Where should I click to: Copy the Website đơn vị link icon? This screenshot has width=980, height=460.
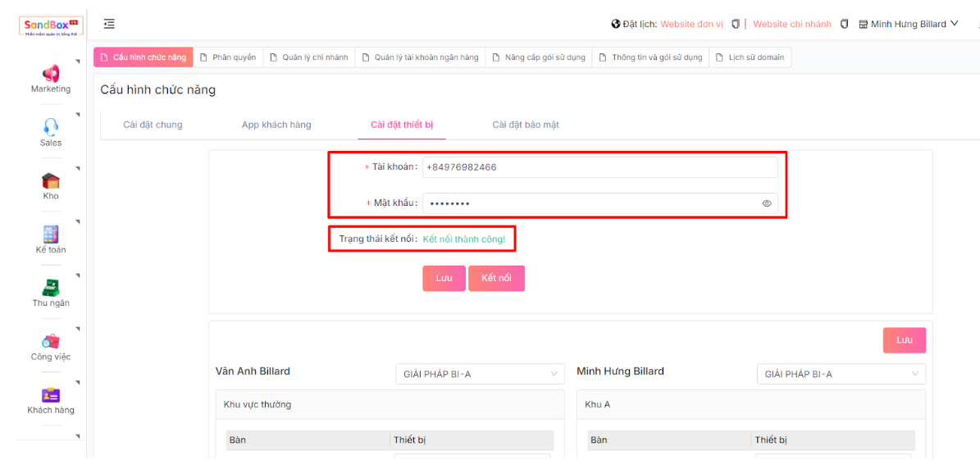736,24
